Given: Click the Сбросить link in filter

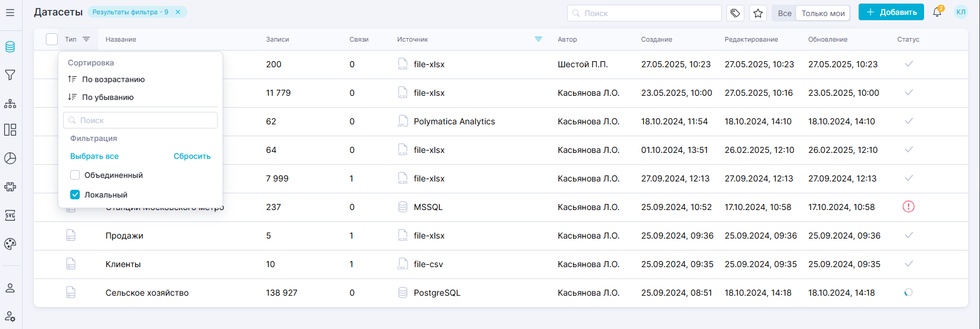Looking at the screenshot, I should point(192,156).
